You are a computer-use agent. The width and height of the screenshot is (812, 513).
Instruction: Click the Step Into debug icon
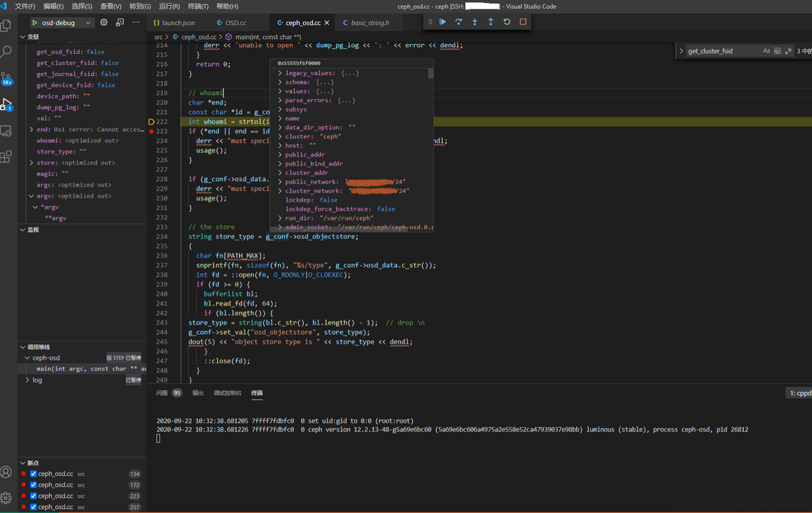tap(475, 22)
